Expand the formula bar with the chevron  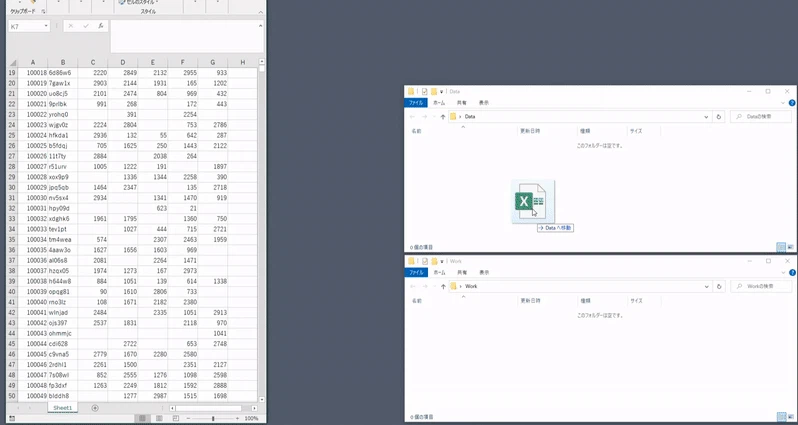click(x=261, y=25)
